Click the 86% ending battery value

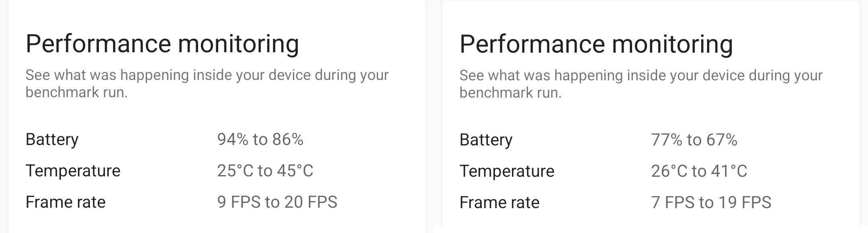pos(288,139)
